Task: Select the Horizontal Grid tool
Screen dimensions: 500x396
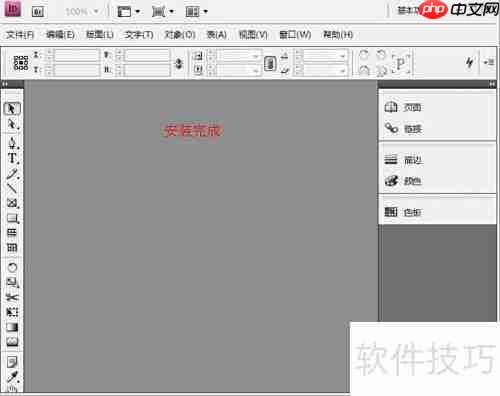Action: click(x=12, y=233)
